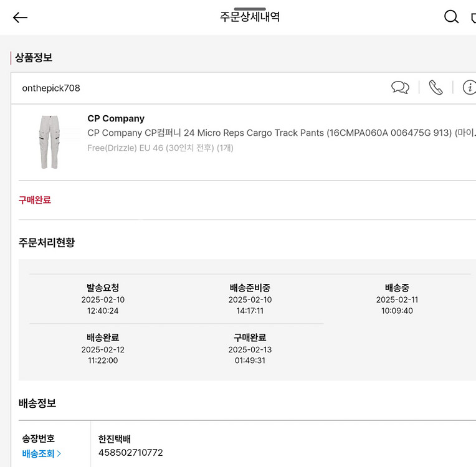Select the 배송완료 step label
The width and height of the screenshot is (476, 467).
click(103, 337)
